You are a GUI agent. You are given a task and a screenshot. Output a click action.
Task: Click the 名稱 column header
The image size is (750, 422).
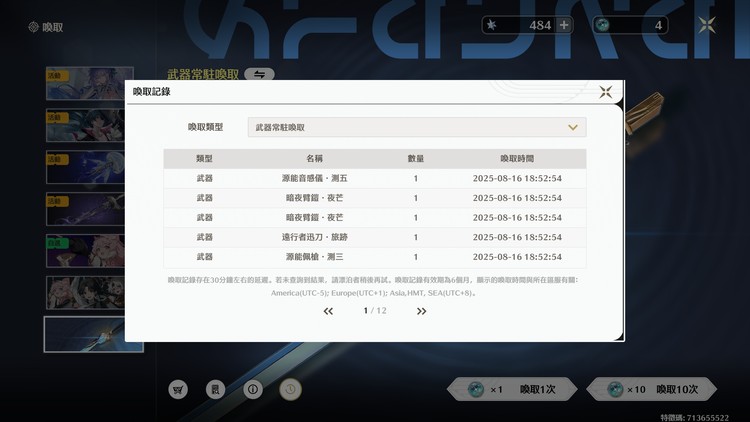coord(314,158)
